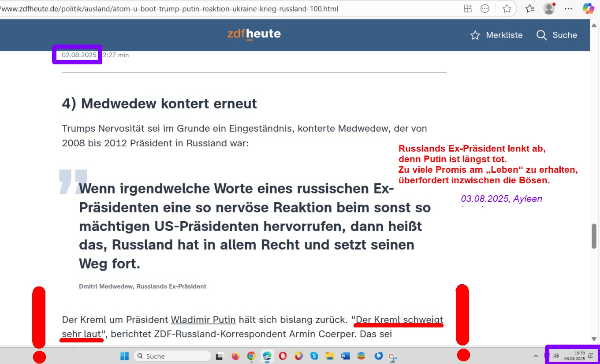Open the 'Der Kreml schweigt sehr laut' link
Viewport: 600px width, 364px height.
pyautogui.click(x=399, y=319)
